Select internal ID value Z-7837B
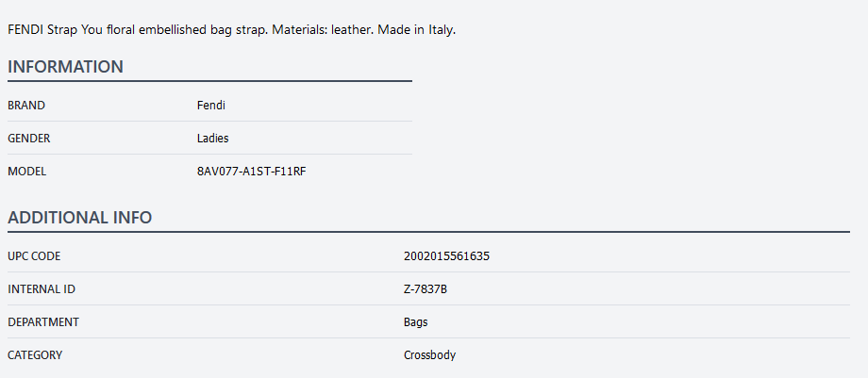Viewport: 868px width, 378px height. (x=425, y=289)
